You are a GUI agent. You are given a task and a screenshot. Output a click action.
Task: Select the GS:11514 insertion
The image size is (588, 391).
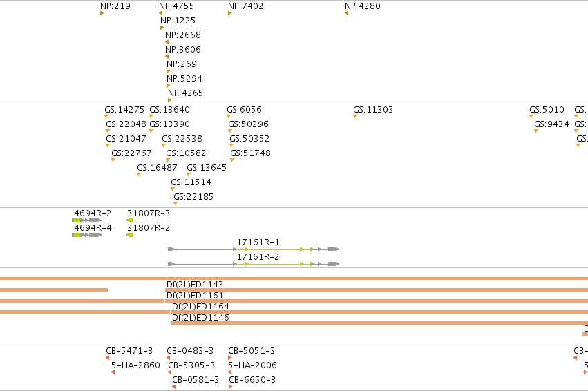coord(173,189)
